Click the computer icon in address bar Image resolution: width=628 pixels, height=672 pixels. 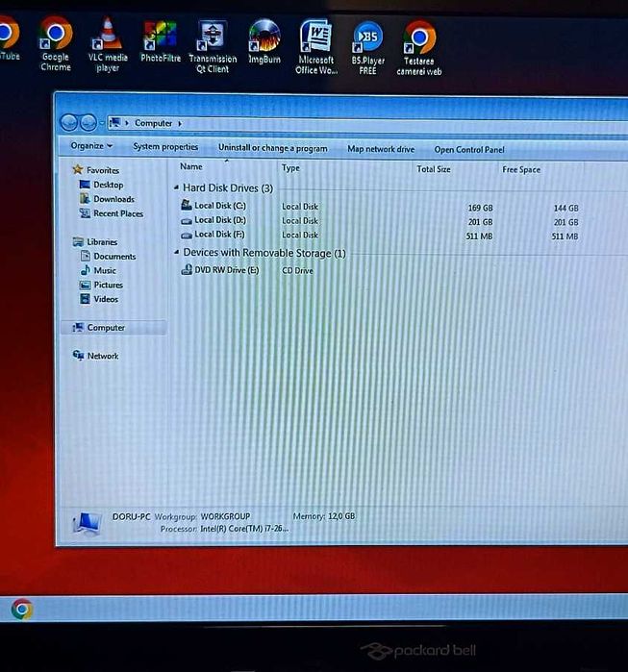[114, 123]
